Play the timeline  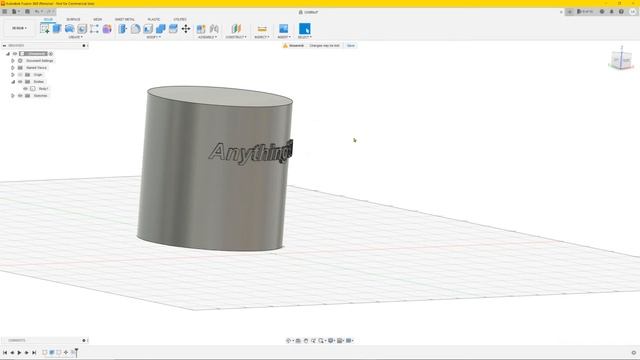(x=19, y=352)
